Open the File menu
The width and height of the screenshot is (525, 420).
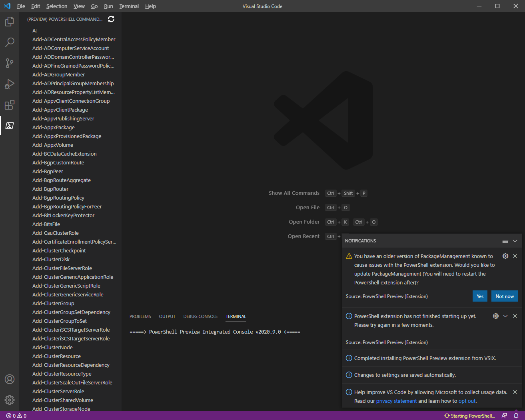point(21,6)
